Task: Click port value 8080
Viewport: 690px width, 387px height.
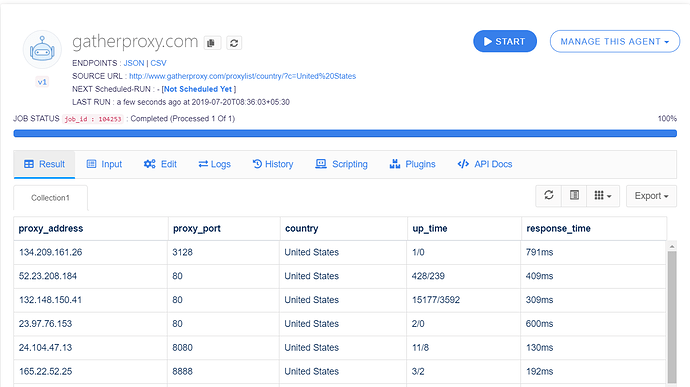Action: [x=183, y=347]
